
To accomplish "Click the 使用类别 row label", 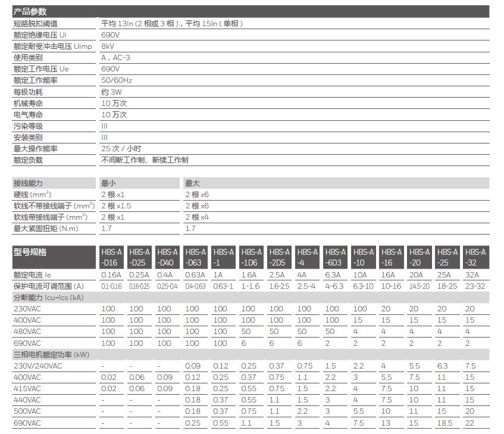I will click(x=28, y=58).
